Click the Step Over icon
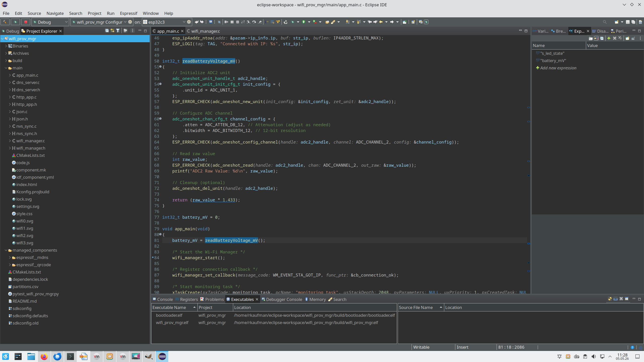This screenshot has width=644, height=362. pyautogui.click(x=254, y=22)
